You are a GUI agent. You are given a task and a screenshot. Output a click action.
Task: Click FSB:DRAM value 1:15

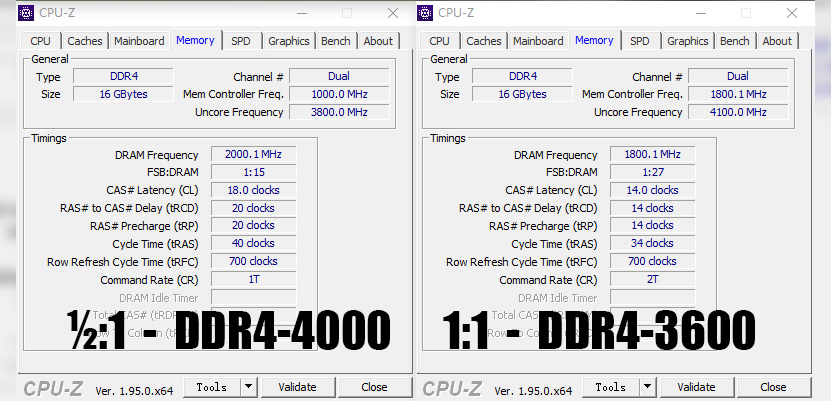[x=253, y=172]
